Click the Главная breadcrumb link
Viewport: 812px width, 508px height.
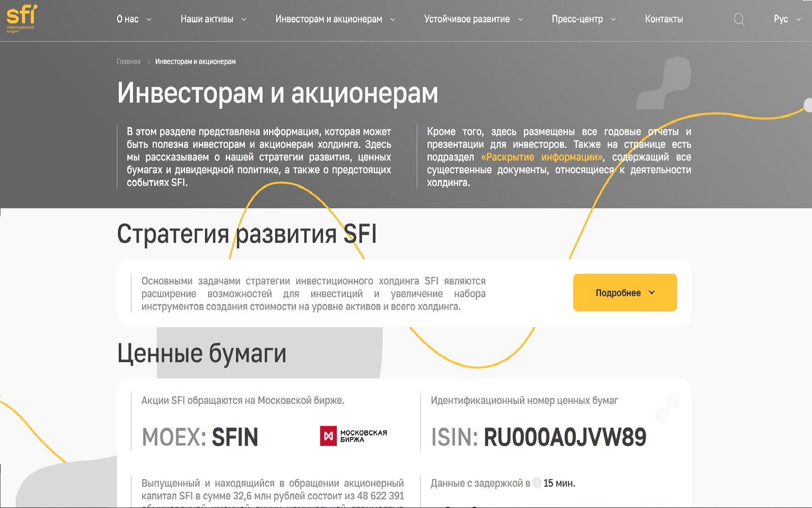point(128,61)
